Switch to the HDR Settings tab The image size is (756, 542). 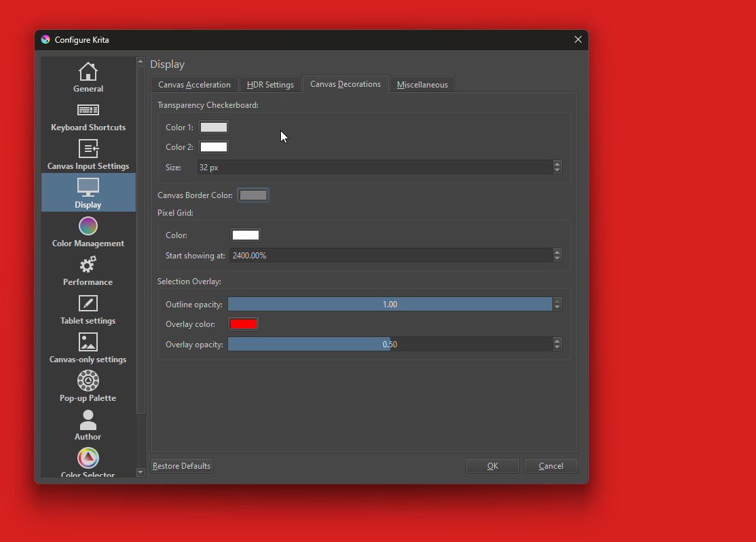(271, 84)
